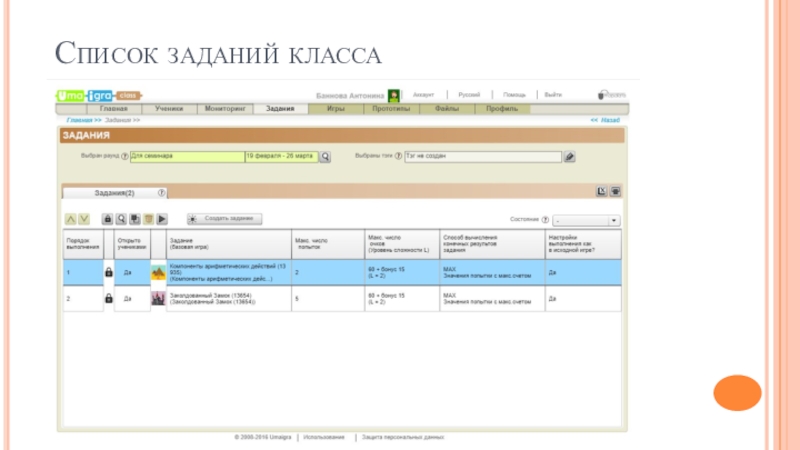Click the magnifier view icon in the toolbar
This screenshot has height=450, width=800.
[x=121, y=219]
